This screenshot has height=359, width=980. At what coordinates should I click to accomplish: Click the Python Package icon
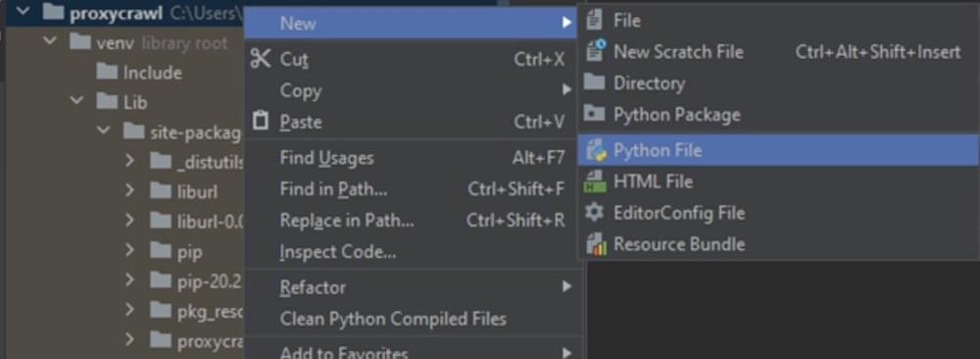pos(594,114)
